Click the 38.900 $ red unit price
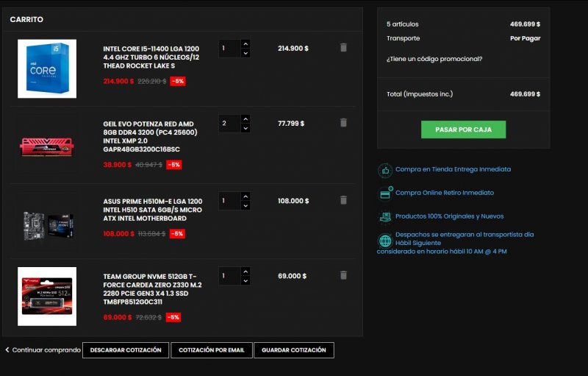 118,165
